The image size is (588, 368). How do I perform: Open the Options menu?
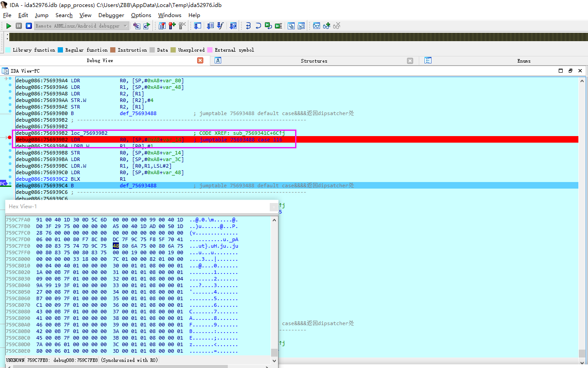coord(141,15)
